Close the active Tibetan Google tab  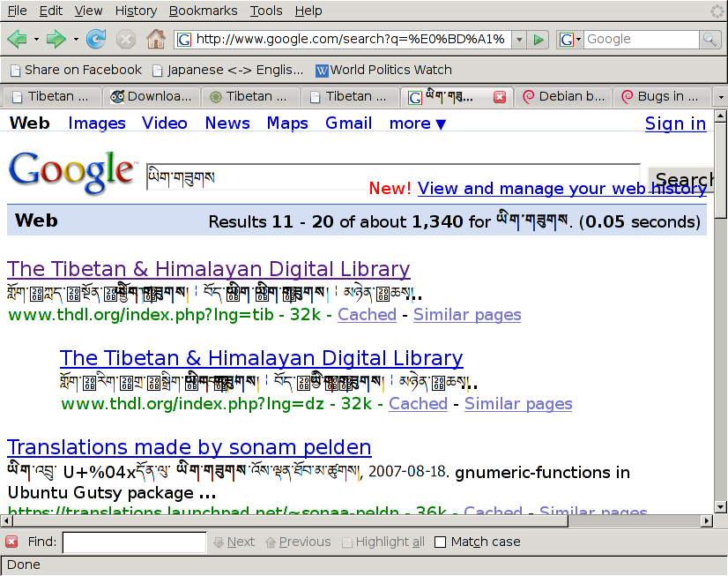(x=500, y=97)
